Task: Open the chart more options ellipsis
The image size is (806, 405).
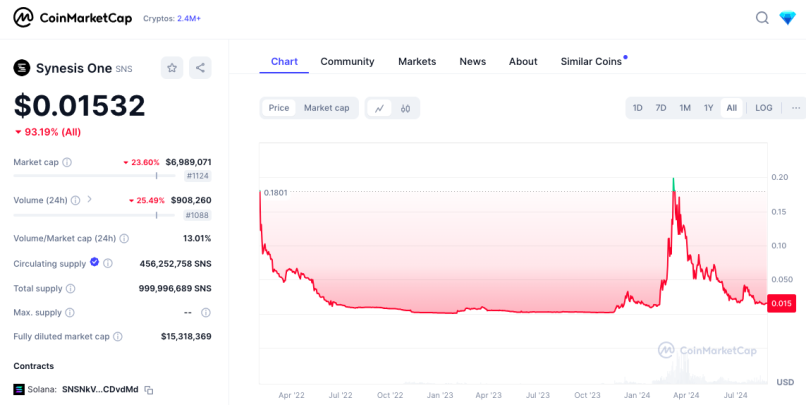Action: coord(796,108)
